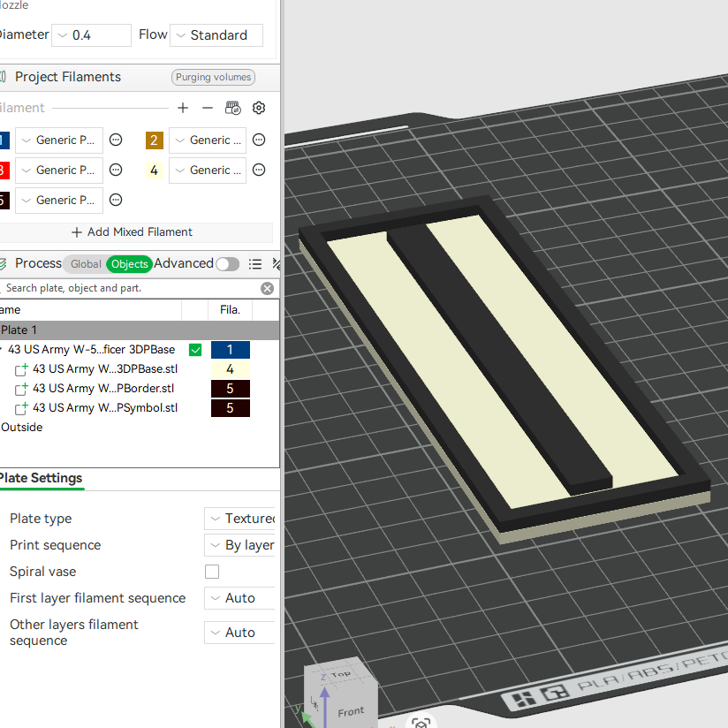The width and height of the screenshot is (728, 728).
Task: Open filament 5 Generic preset dropdown
Action: [x=59, y=201]
